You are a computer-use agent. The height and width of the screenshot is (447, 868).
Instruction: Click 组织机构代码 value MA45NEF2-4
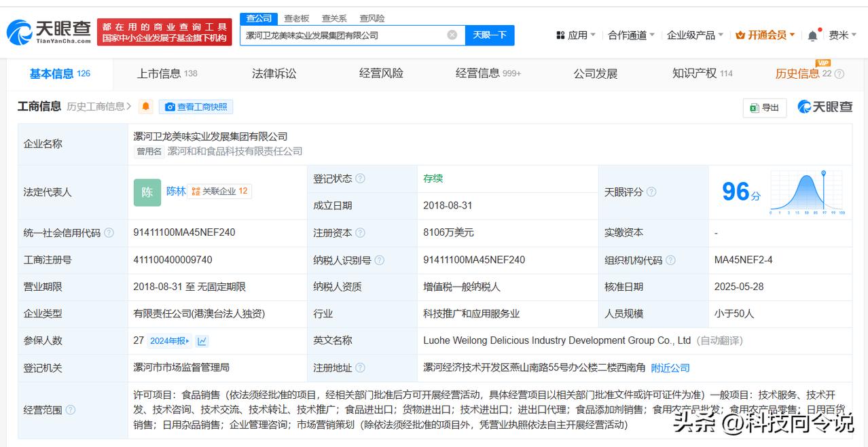(743, 260)
